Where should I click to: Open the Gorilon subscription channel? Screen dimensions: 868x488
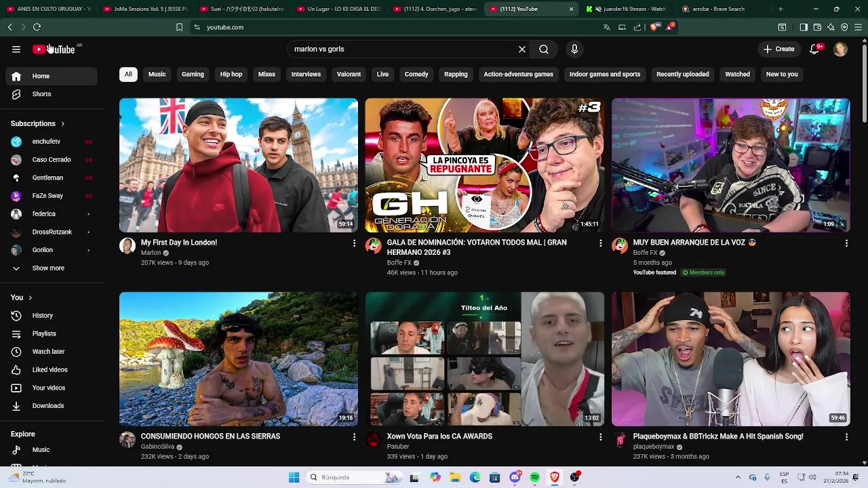[52, 250]
